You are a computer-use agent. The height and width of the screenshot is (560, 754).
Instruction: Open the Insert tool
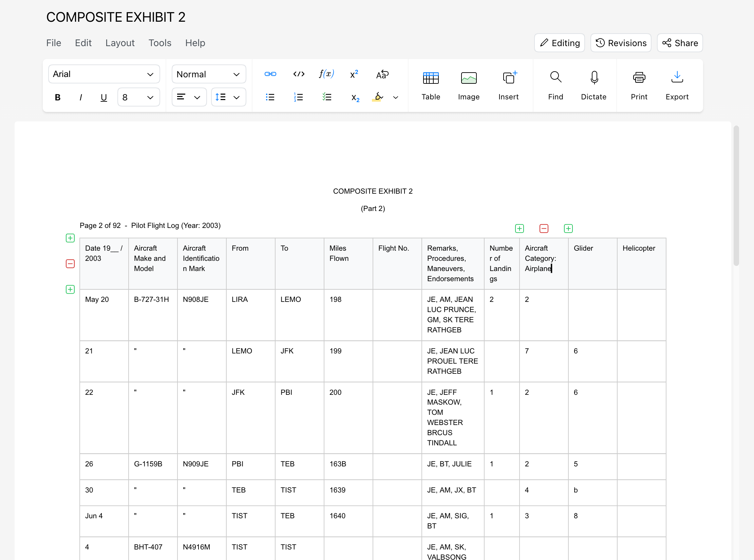tap(508, 85)
